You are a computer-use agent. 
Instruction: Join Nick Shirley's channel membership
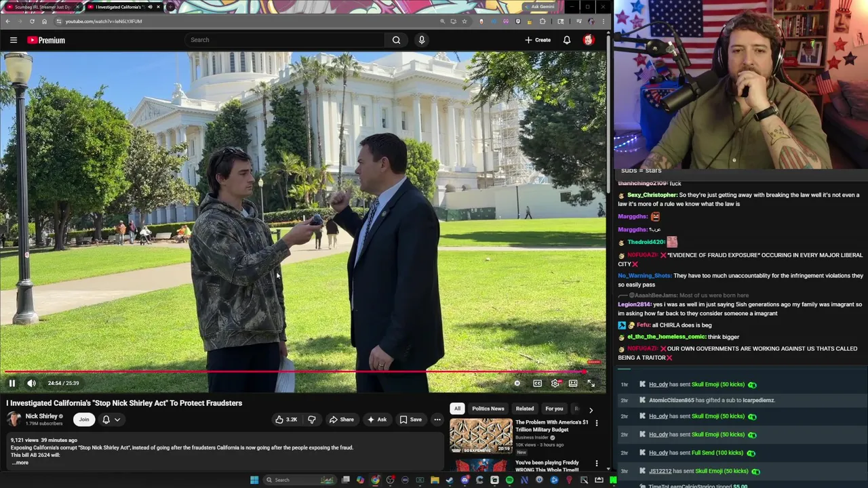pos(84,420)
